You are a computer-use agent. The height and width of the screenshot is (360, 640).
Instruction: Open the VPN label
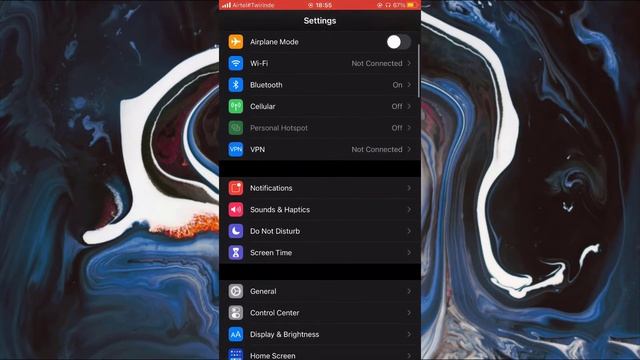coord(257,149)
